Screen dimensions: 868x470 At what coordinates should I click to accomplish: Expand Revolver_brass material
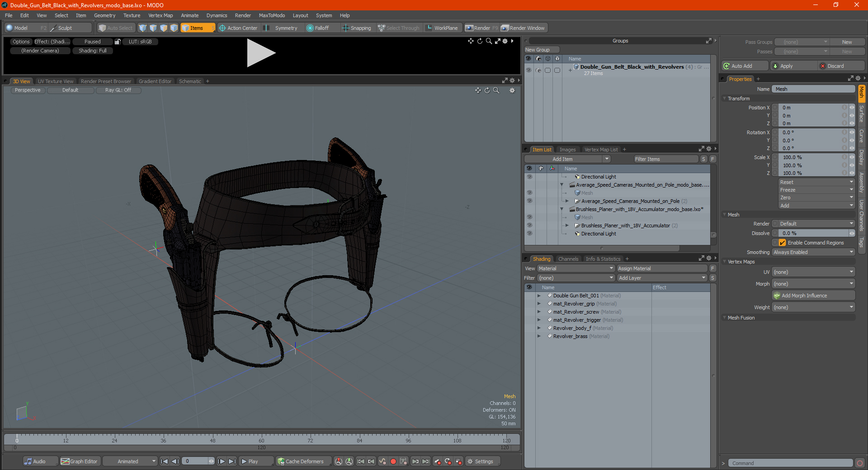[x=539, y=336]
